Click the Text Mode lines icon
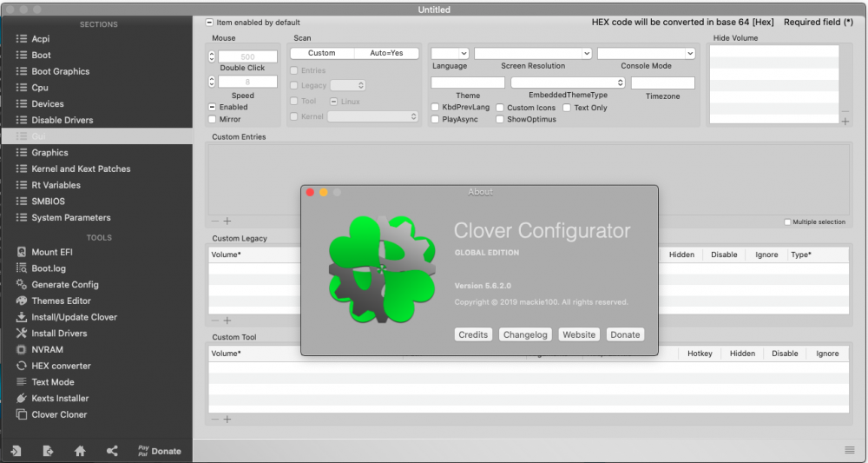This screenshot has height=463, width=868. [22, 381]
